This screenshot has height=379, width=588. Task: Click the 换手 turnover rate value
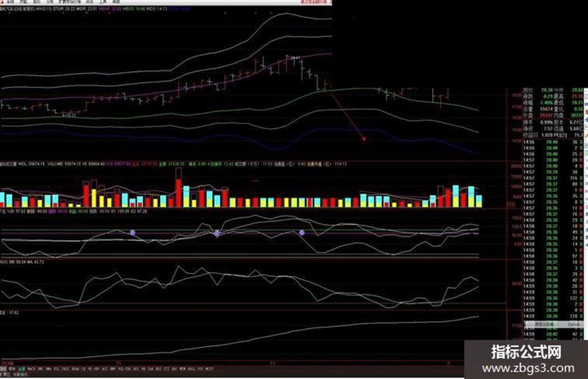point(546,123)
